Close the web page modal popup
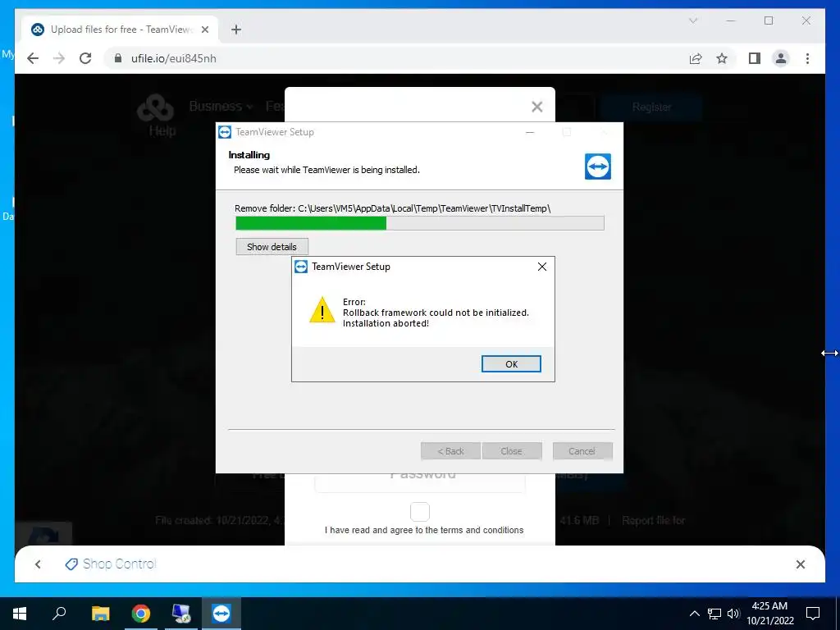840x630 pixels. click(536, 107)
